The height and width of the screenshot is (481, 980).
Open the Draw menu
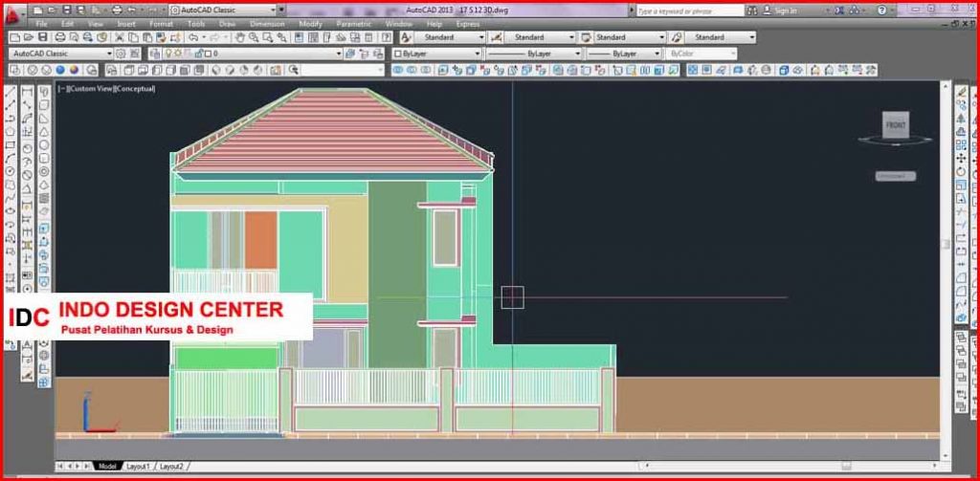(227, 24)
